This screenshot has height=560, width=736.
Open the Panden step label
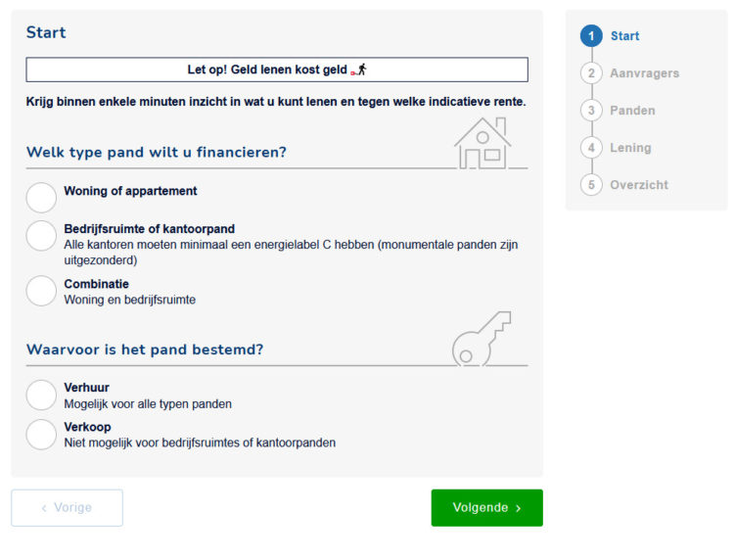click(x=632, y=111)
